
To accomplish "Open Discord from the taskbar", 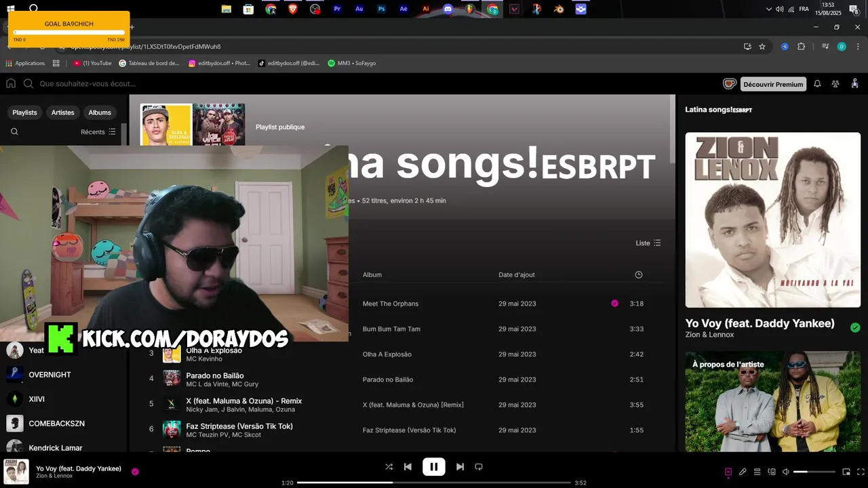I will [448, 9].
